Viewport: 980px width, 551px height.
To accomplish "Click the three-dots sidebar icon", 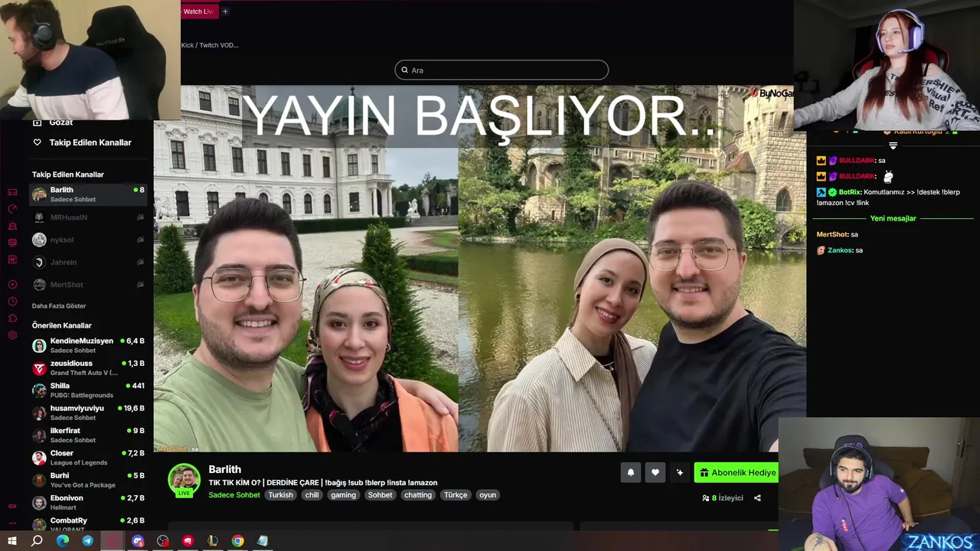I will pyautogui.click(x=12, y=523).
